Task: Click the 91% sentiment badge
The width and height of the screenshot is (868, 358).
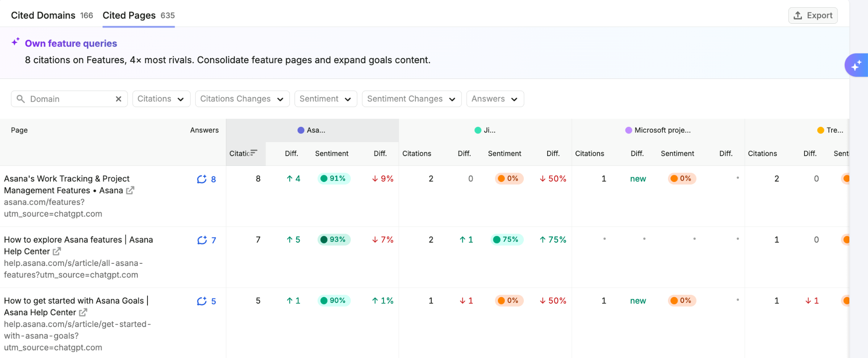Action: coord(334,179)
